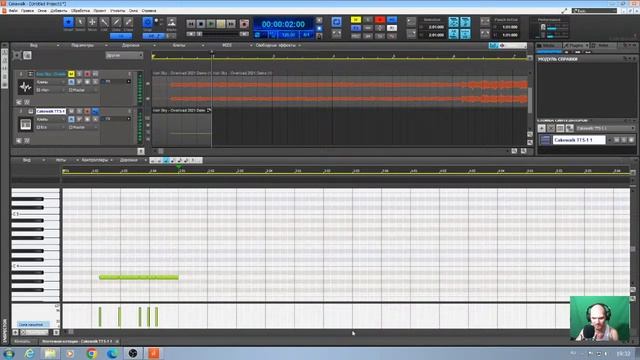
Task: Click track view vertical scrollbar
Action: click(530, 100)
